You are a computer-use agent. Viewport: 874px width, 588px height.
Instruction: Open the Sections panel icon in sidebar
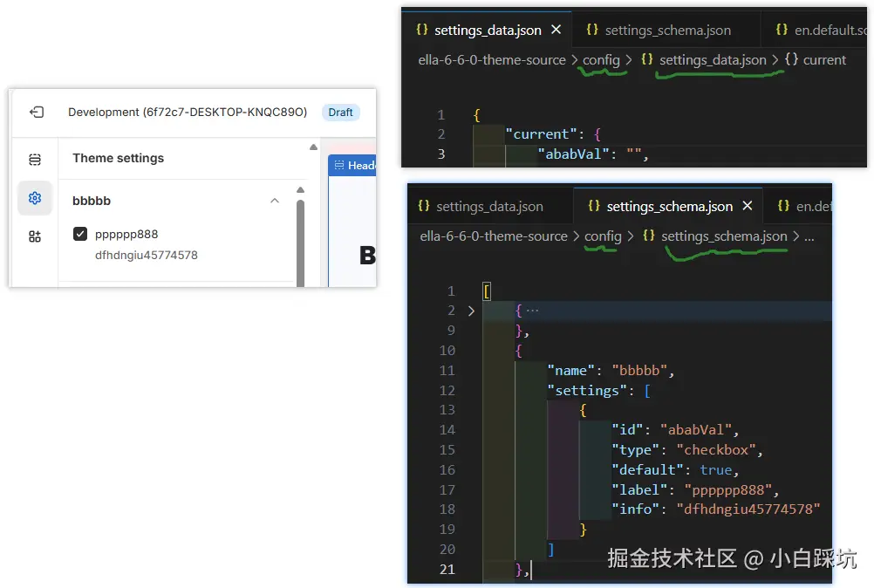[x=35, y=160]
